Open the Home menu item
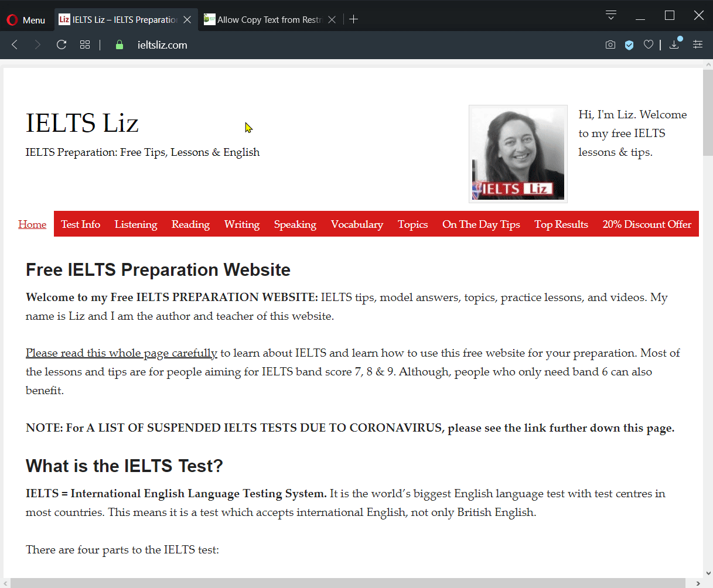713x588 pixels. point(32,224)
